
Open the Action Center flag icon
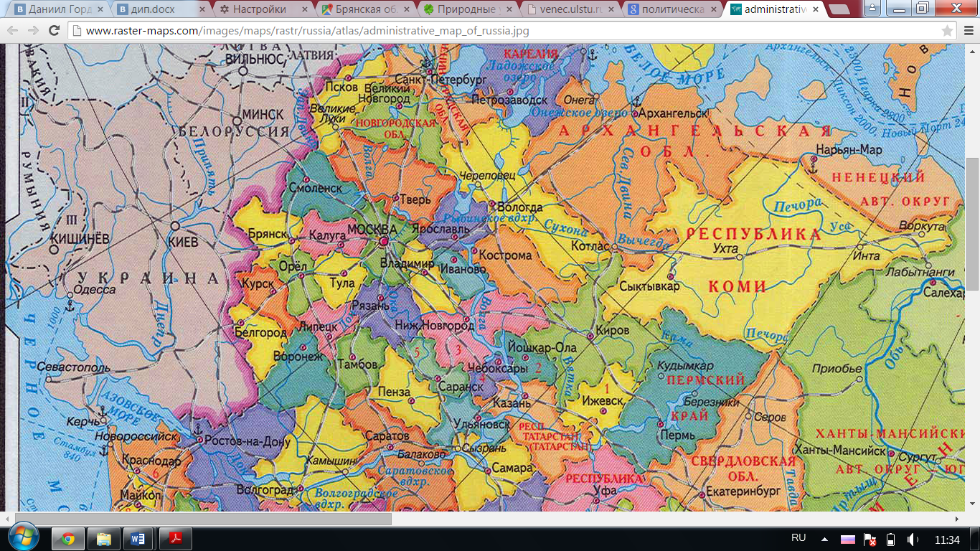(870, 540)
